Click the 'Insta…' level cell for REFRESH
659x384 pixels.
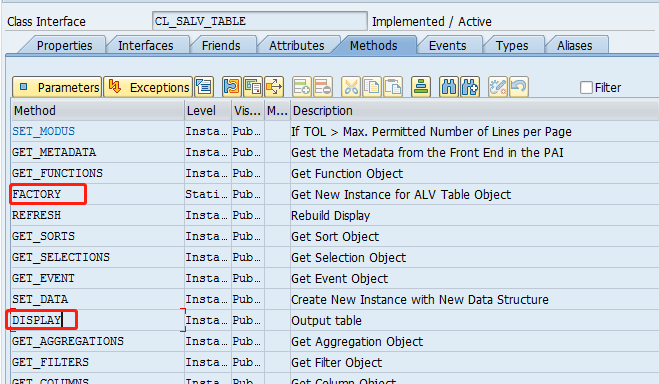tap(208, 215)
